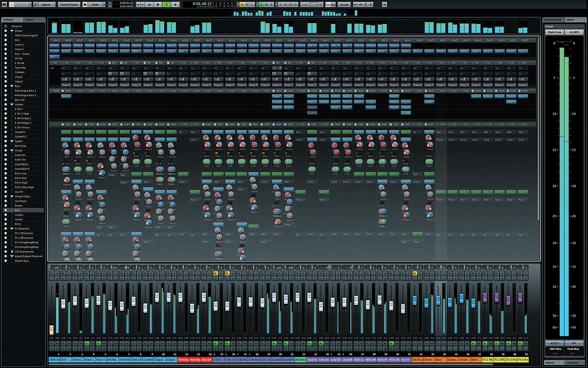This screenshot has width=588, height=368.
Task: Click the purple FX 1-REVerence channel fader
Action: 485,297
